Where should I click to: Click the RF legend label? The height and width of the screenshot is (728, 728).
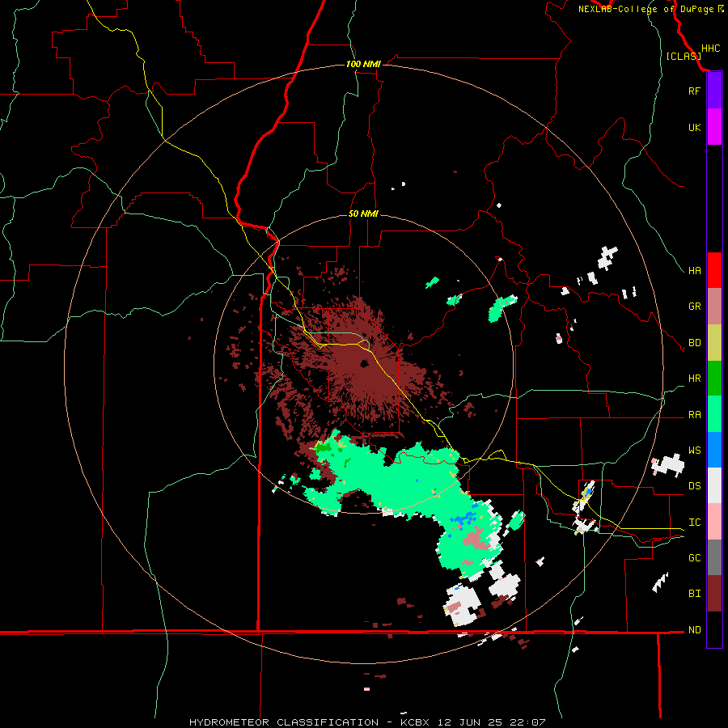(694, 91)
